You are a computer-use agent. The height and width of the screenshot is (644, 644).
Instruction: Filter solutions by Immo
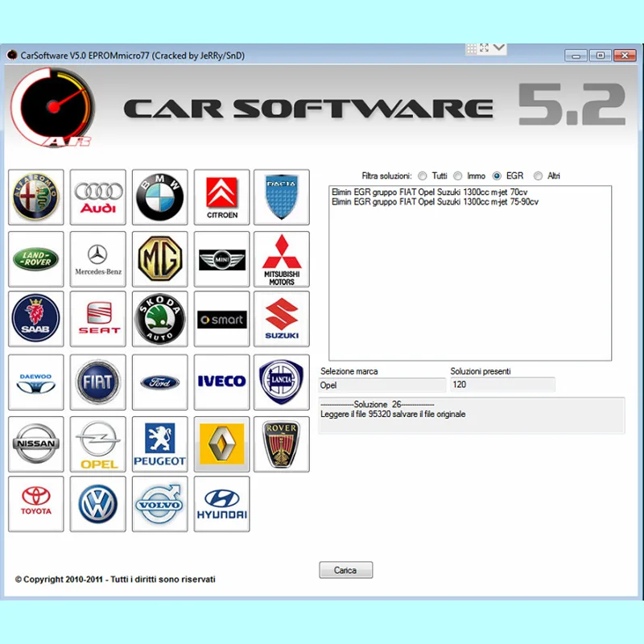(x=457, y=175)
